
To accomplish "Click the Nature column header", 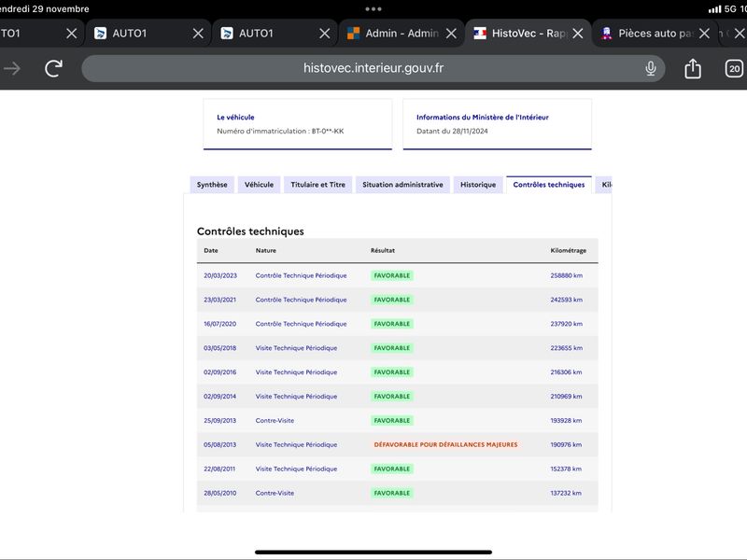I will [x=266, y=250].
